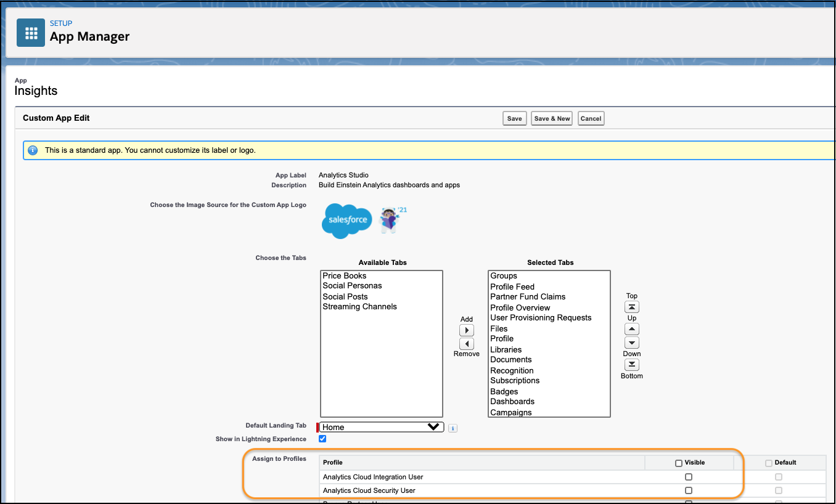Select Recognition in Selected Tabs
This screenshot has height=504, width=836.
(x=549, y=370)
